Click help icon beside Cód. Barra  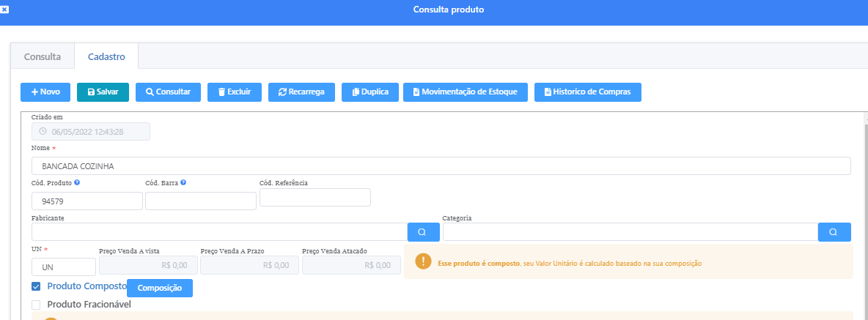[x=183, y=182]
